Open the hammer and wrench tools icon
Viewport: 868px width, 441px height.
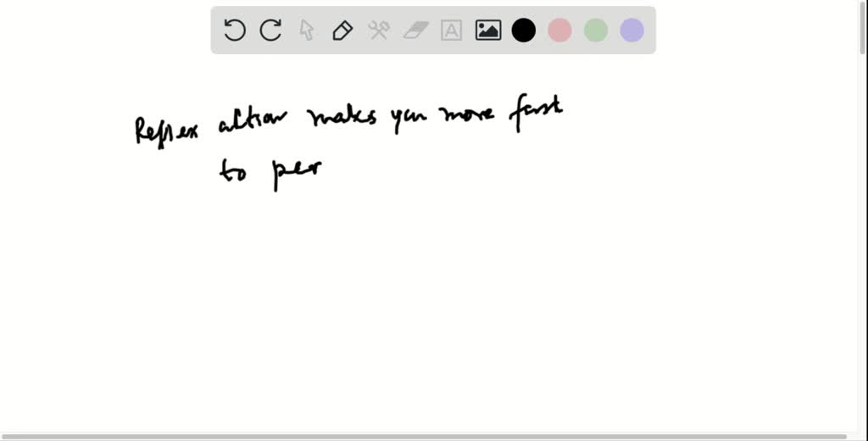[379, 31]
